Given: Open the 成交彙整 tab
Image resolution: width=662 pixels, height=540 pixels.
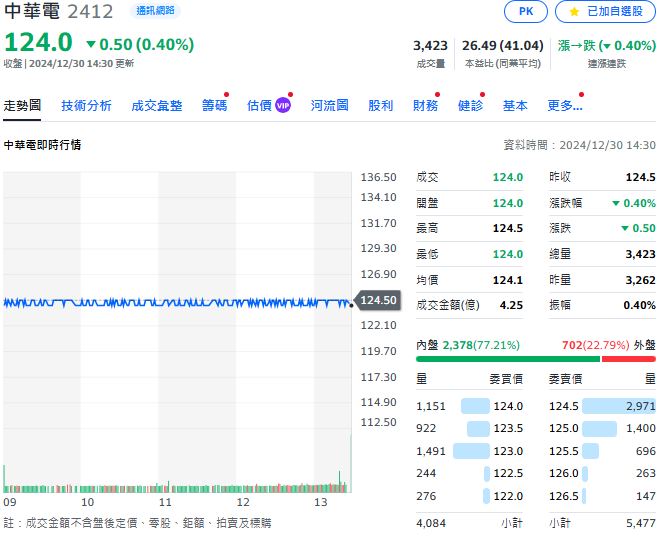Looking at the screenshot, I should [157, 106].
